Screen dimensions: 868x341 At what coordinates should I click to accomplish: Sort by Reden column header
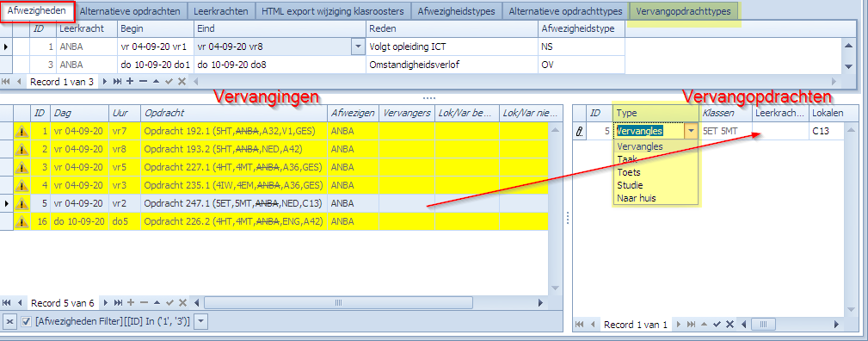coord(452,28)
